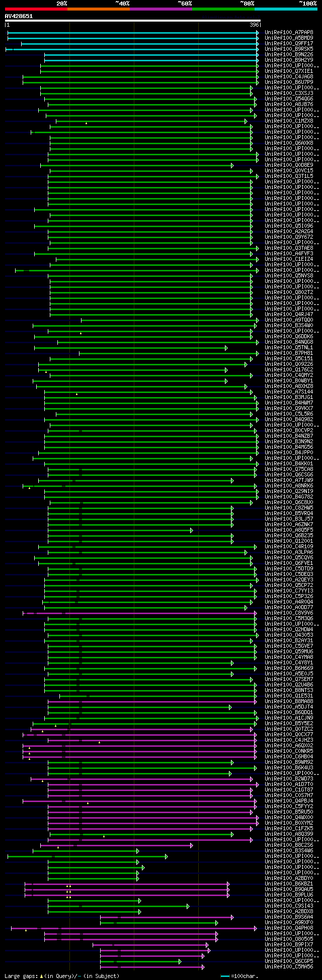Select the UniRef100_A7TJW9 label
The image size is (322, 980).
[289, 480]
